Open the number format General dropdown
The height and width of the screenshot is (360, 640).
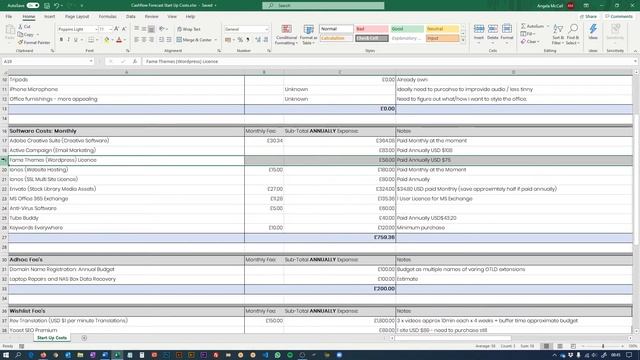click(267, 29)
